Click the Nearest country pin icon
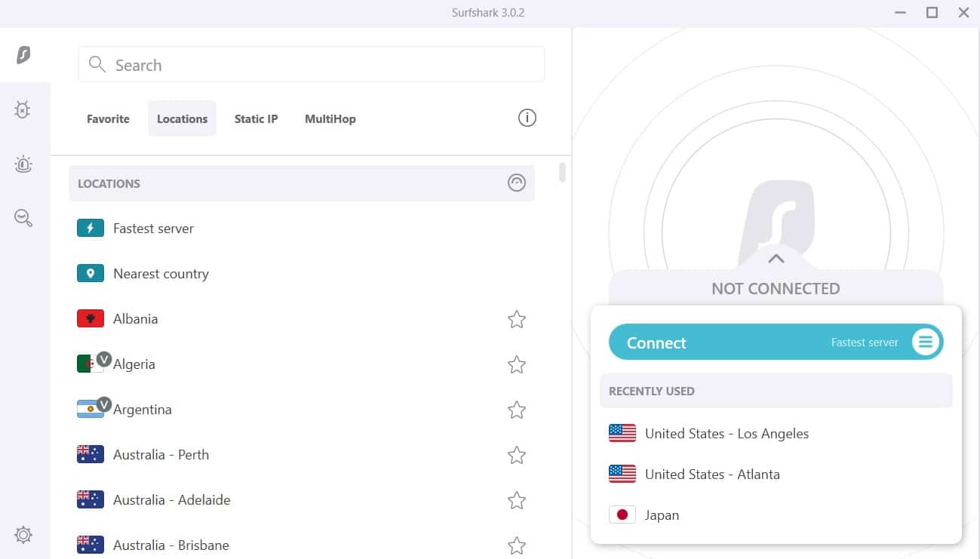The image size is (980, 559). (91, 273)
